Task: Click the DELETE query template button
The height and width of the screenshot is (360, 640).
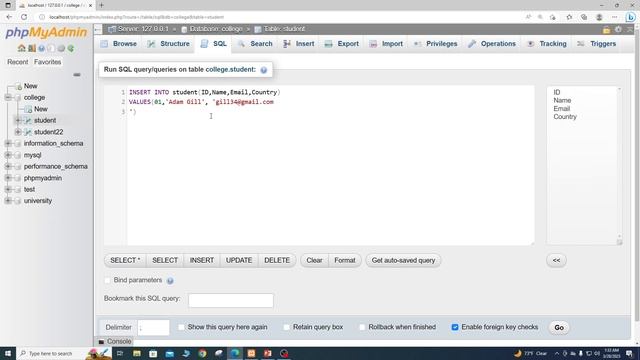Action: point(277,260)
